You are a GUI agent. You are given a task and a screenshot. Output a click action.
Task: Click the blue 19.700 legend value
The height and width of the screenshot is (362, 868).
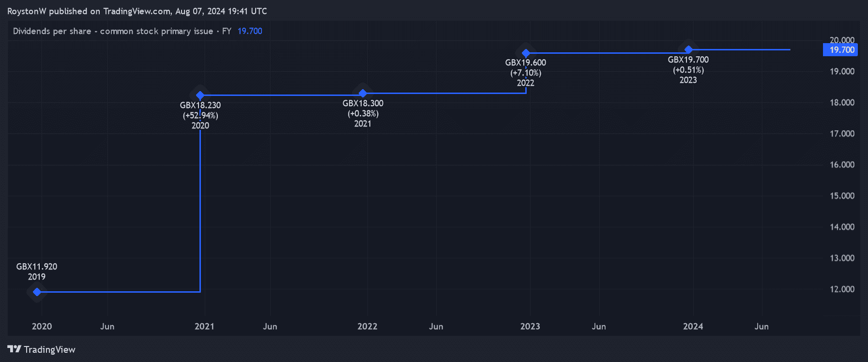(250, 31)
